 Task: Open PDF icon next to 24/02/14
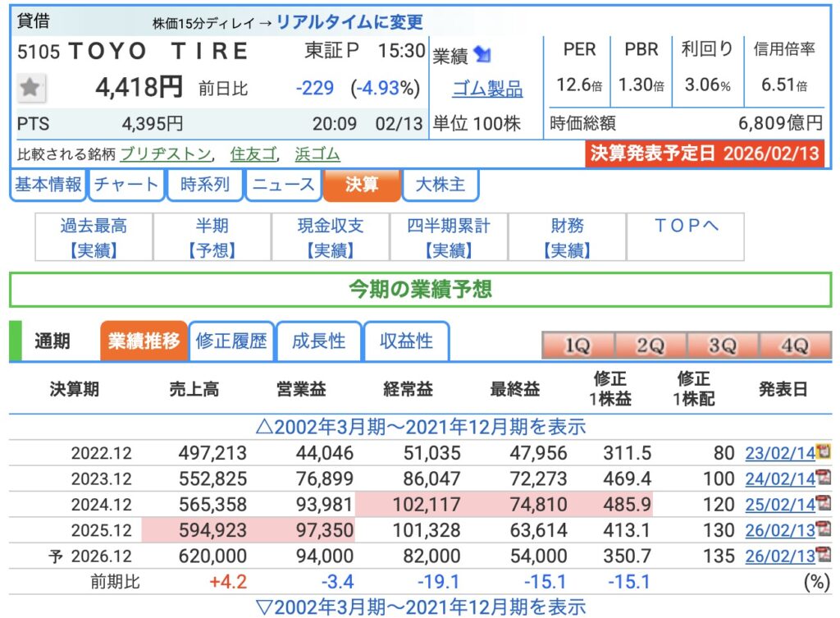tap(823, 478)
